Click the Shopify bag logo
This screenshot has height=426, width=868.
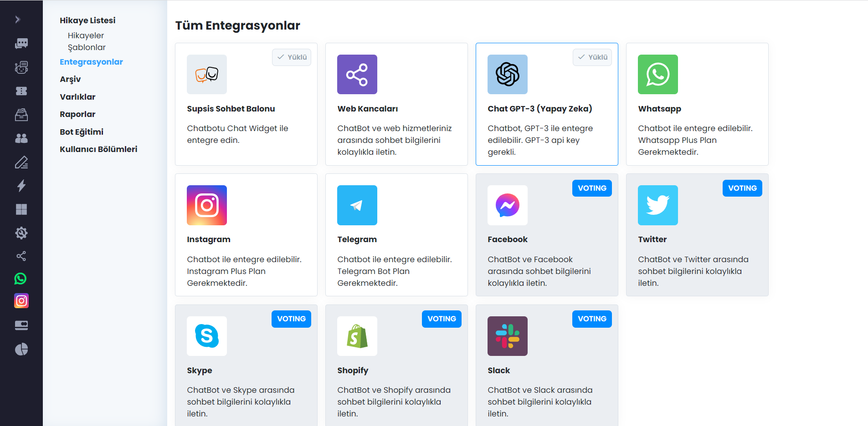point(357,336)
